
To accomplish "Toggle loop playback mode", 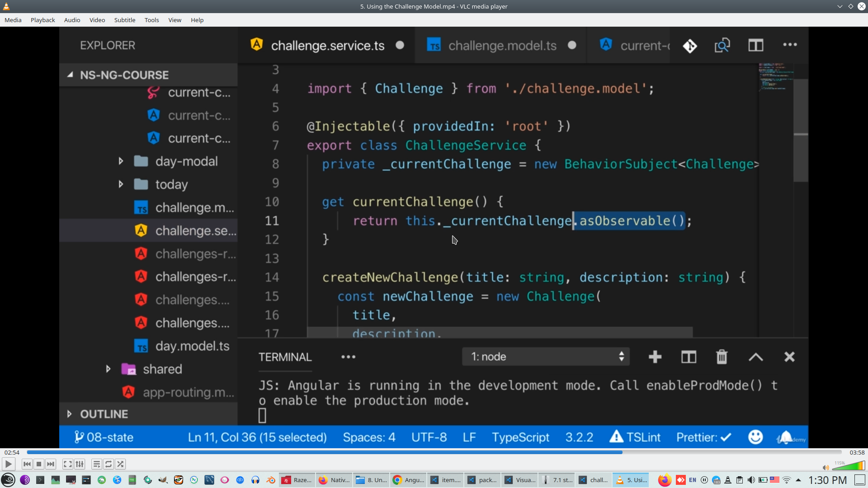I will [x=108, y=464].
